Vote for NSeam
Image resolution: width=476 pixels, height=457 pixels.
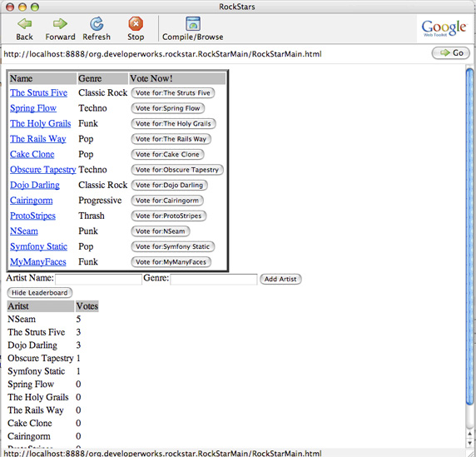[161, 231]
